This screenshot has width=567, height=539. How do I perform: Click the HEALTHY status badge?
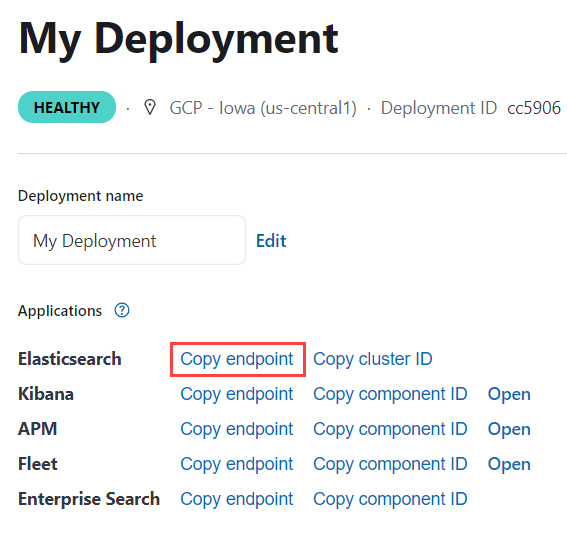click(67, 107)
